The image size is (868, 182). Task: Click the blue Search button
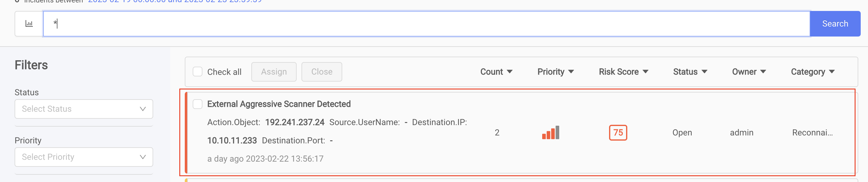pyautogui.click(x=835, y=24)
